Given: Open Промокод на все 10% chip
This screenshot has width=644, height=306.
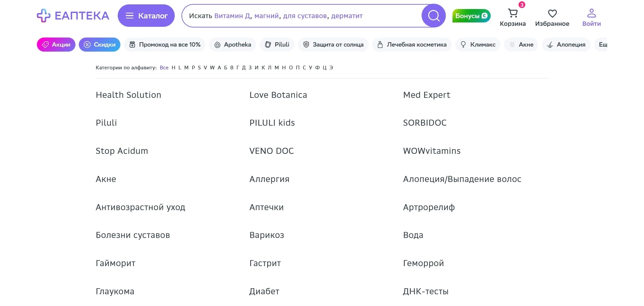Looking at the screenshot, I should coord(165,45).
